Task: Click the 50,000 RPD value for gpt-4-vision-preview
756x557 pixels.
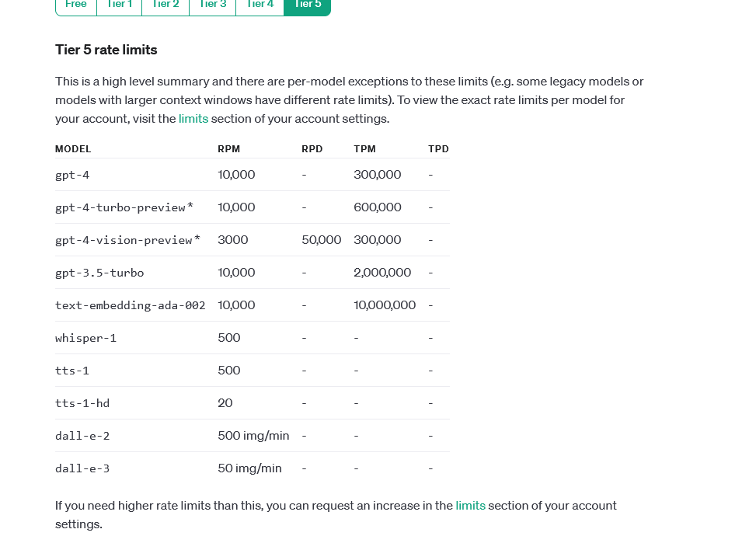Action: point(321,240)
